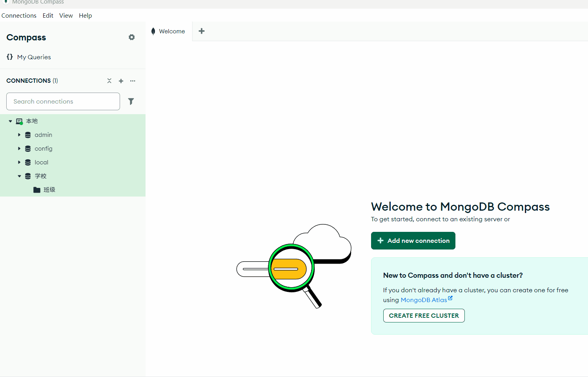Expand the admin database
Image resolution: width=588 pixels, height=377 pixels.
pos(19,135)
